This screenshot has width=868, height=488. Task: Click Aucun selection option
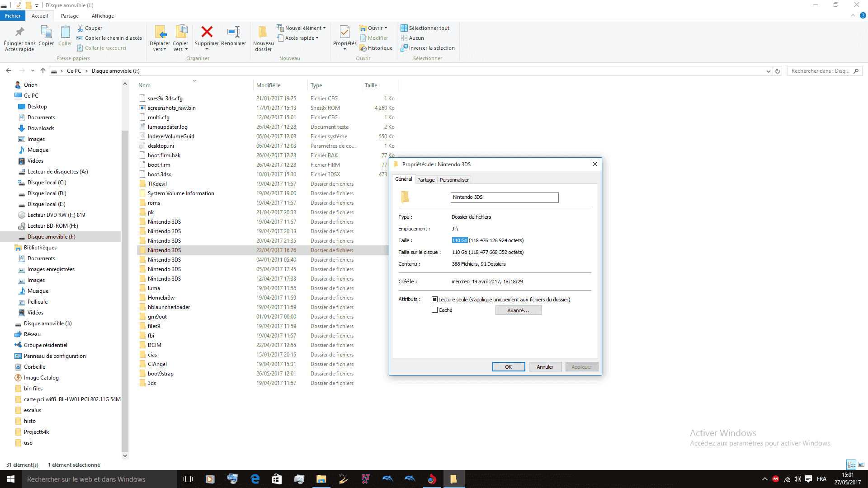pos(412,38)
